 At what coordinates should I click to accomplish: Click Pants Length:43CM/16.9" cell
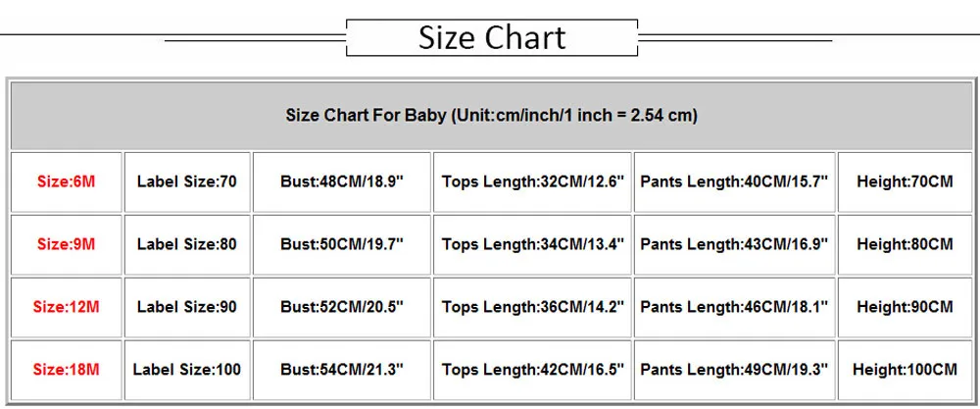734,244
